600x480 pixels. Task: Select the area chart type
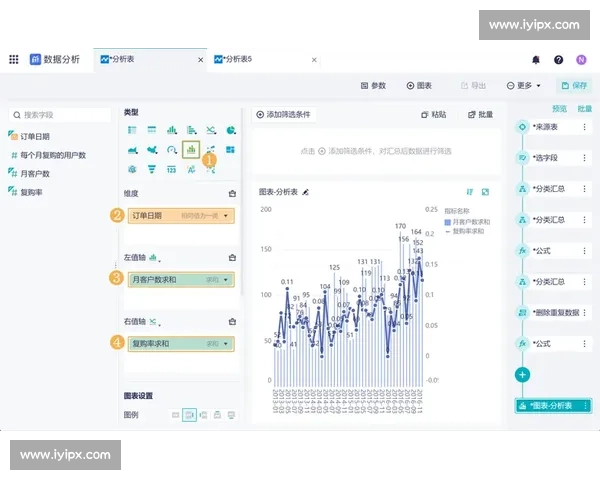[x=132, y=150]
